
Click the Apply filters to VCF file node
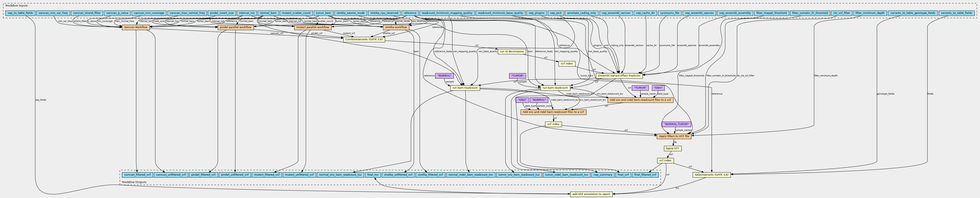pyautogui.click(x=674, y=136)
